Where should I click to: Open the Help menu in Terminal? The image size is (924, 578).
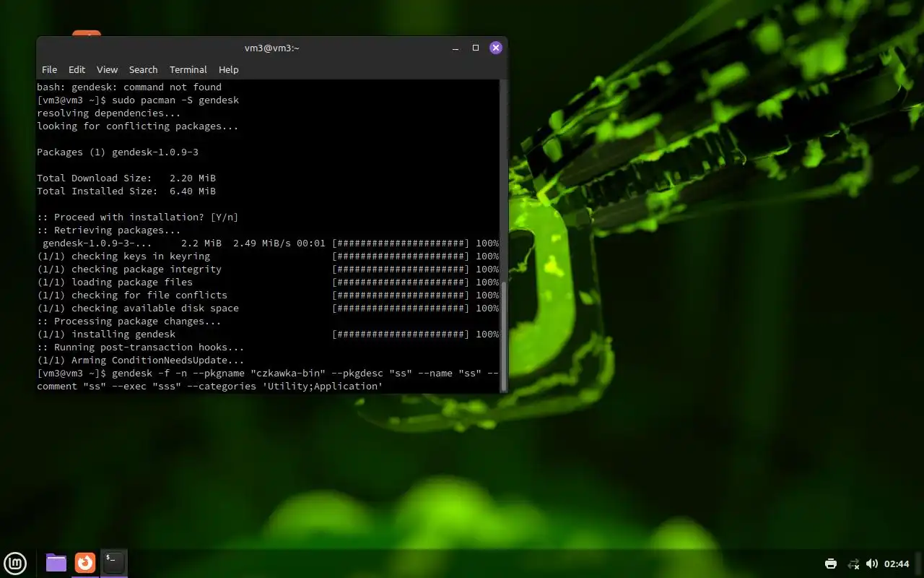click(x=229, y=69)
